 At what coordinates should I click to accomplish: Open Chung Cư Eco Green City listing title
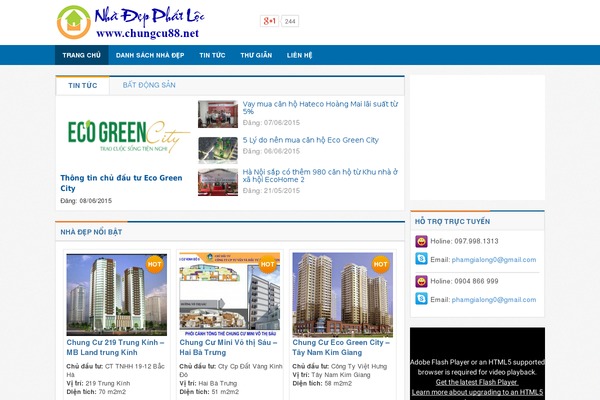tap(341, 347)
